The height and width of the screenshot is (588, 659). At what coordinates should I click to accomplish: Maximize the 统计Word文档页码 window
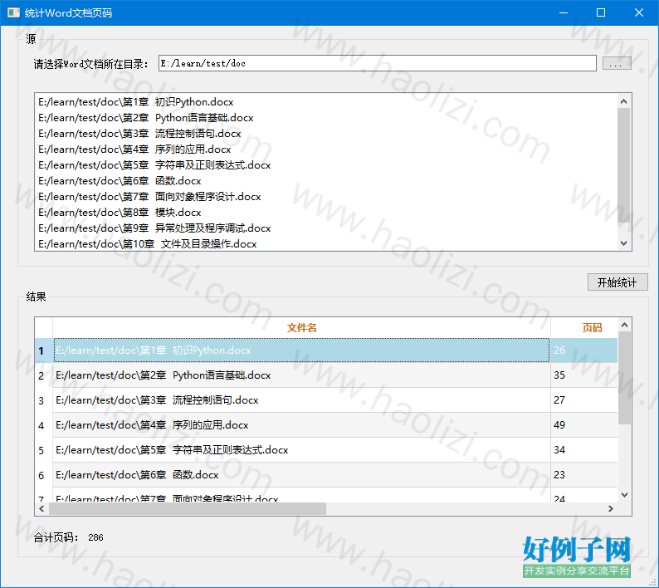coord(601,13)
